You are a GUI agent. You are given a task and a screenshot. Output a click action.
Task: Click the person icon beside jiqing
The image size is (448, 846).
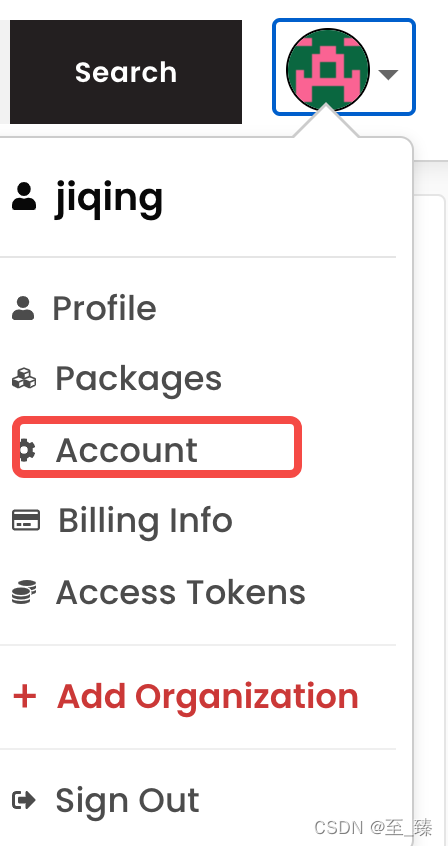click(24, 196)
